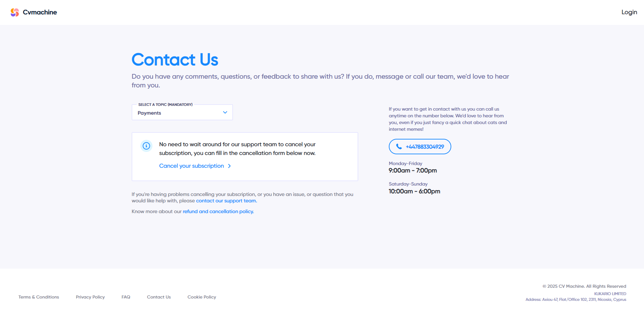
Task: Click the KUKARIO LIMITED company text
Action: (610, 294)
